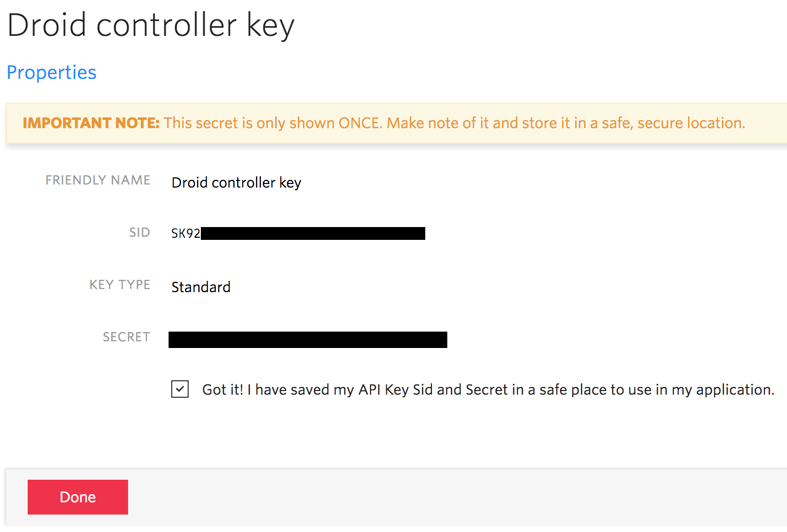Select the Standard key type value
The height and width of the screenshot is (532, 787).
click(201, 287)
